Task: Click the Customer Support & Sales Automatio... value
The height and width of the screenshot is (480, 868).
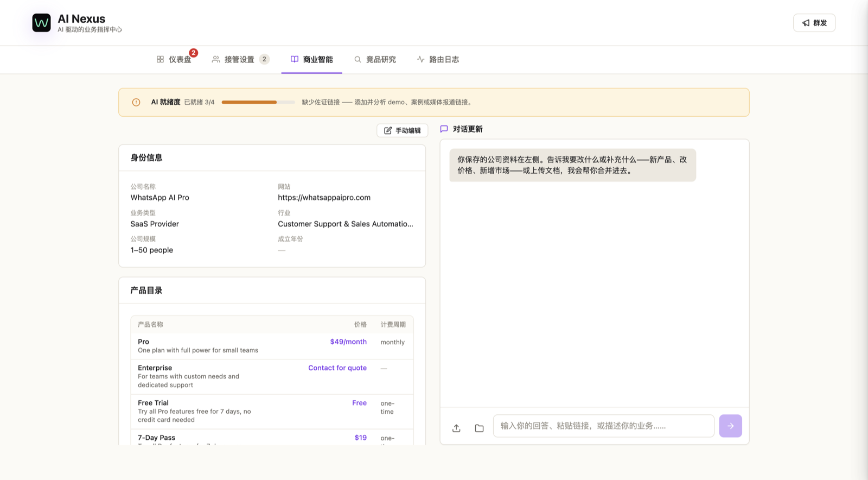Action: point(345,224)
